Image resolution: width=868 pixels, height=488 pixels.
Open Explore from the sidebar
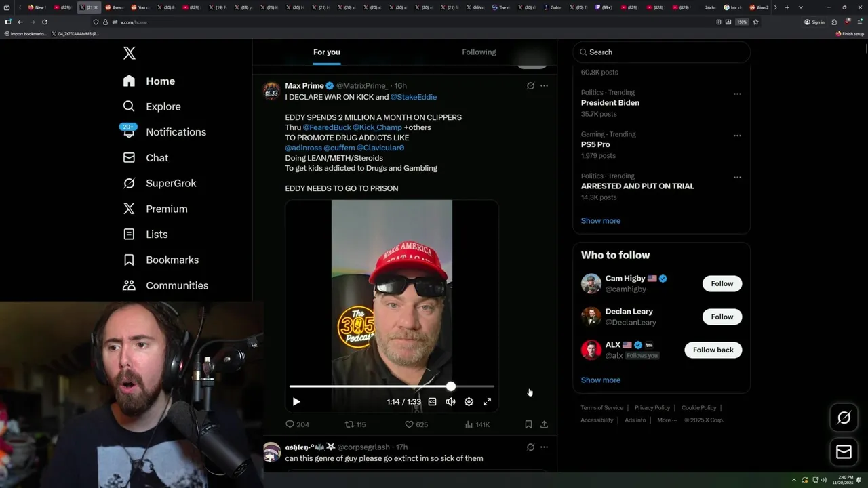coord(151,106)
